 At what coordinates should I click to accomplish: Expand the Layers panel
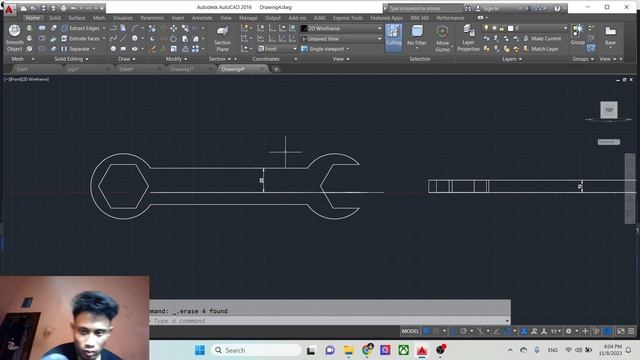tap(512, 59)
